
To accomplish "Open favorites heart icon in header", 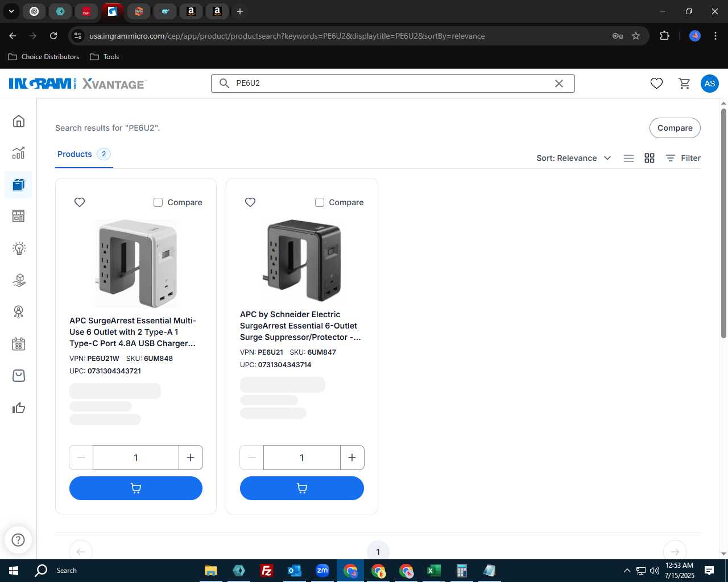I will tap(656, 84).
